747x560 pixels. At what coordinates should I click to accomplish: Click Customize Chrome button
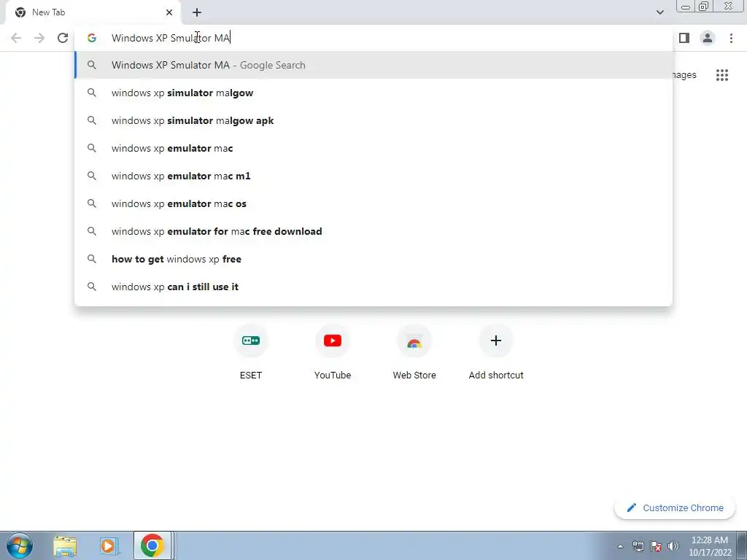coord(675,507)
